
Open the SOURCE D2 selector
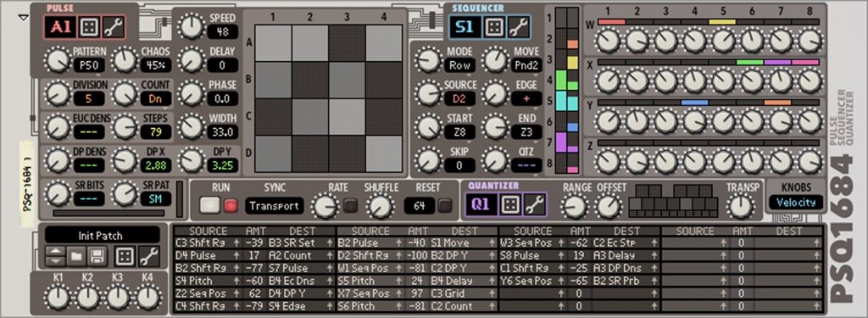[459, 98]
